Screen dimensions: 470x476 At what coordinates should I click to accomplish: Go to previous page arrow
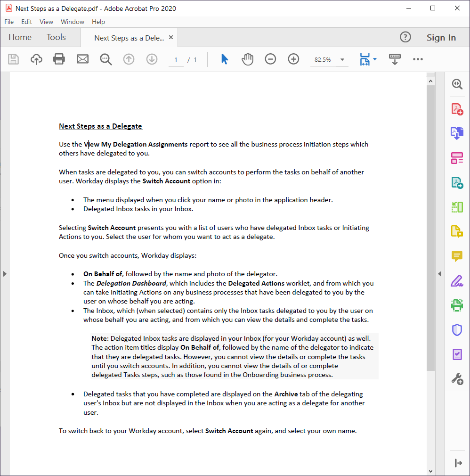[x=129, y=59]
